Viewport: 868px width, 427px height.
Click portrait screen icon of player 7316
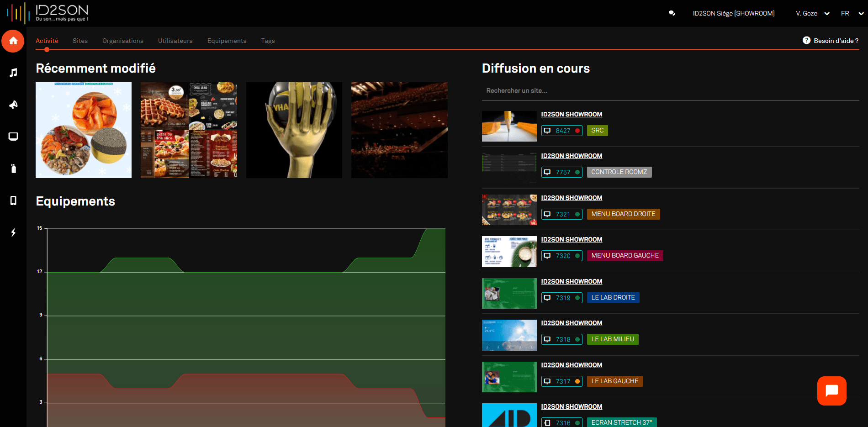(x=547, y=423)
